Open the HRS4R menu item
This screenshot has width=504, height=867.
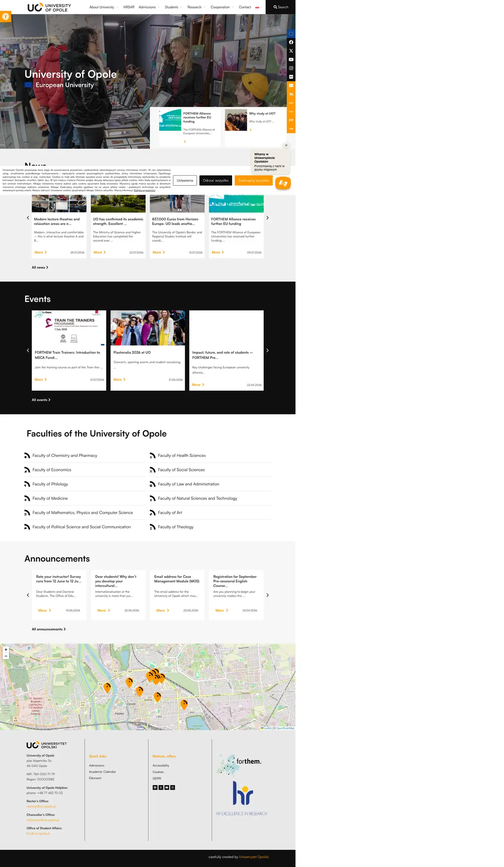point(129,7)
